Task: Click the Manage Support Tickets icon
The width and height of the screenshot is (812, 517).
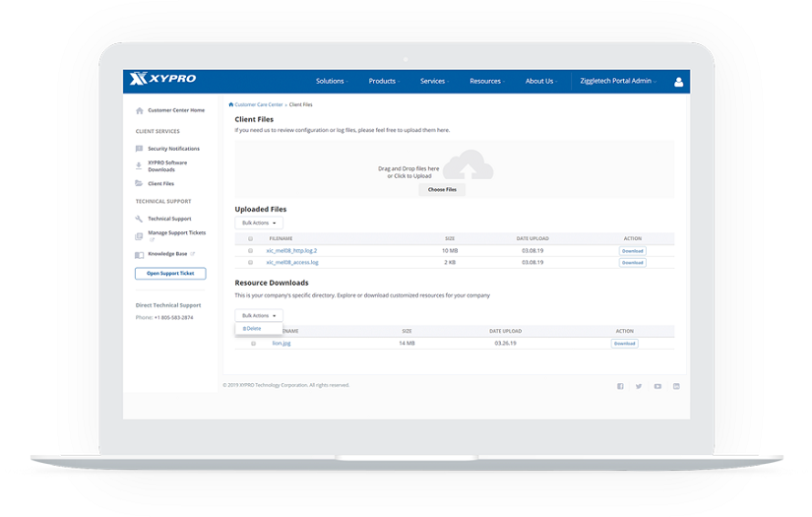Action: tap(139, 236)
